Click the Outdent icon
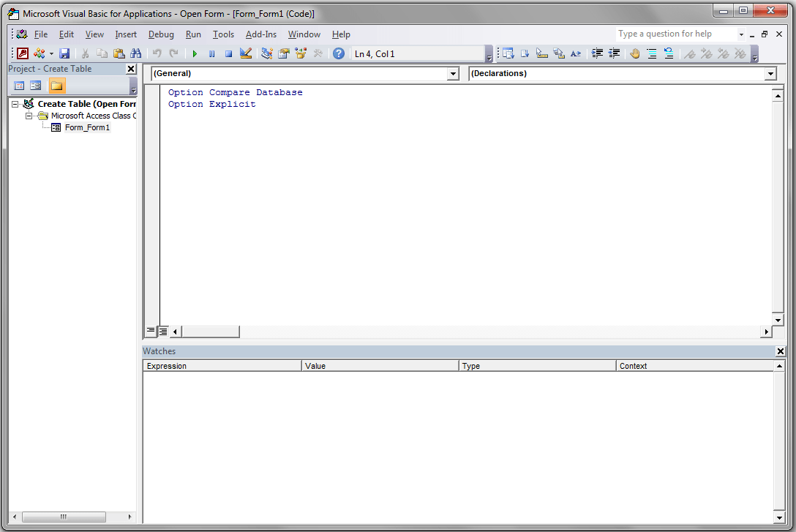The width and height of the screenshot is (796, 532). pyautogui.click(x=614, y=53)
